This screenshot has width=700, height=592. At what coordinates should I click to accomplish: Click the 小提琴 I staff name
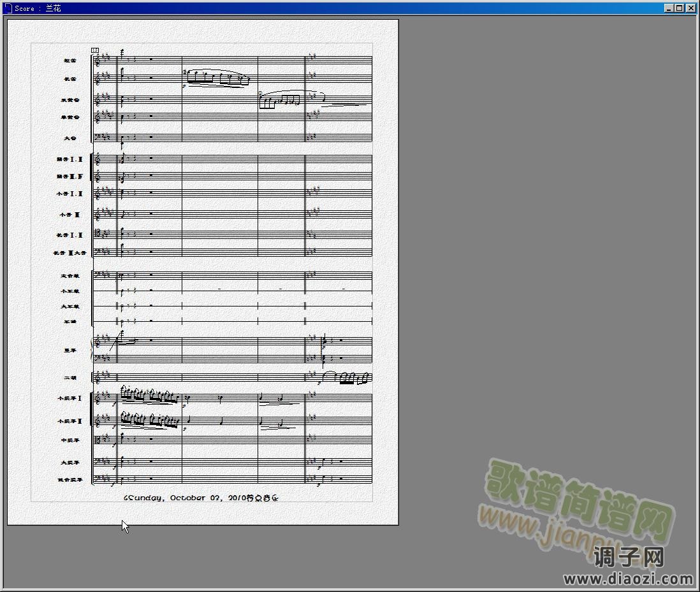pos(70,398)
